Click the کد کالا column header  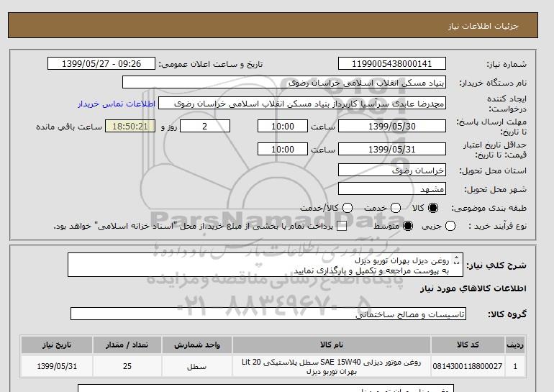click(468, 345)
